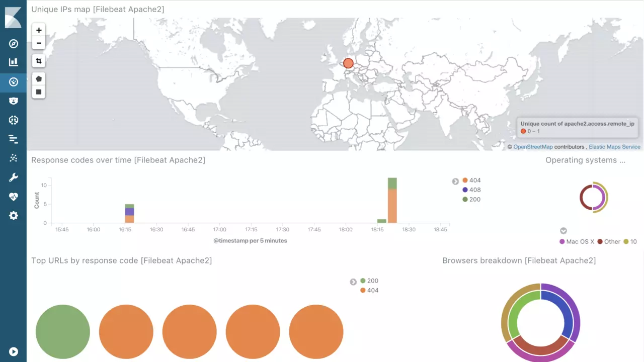644x362 pixels.
Task: Open Timelion via the lion face icon
Action: [14, 101]
